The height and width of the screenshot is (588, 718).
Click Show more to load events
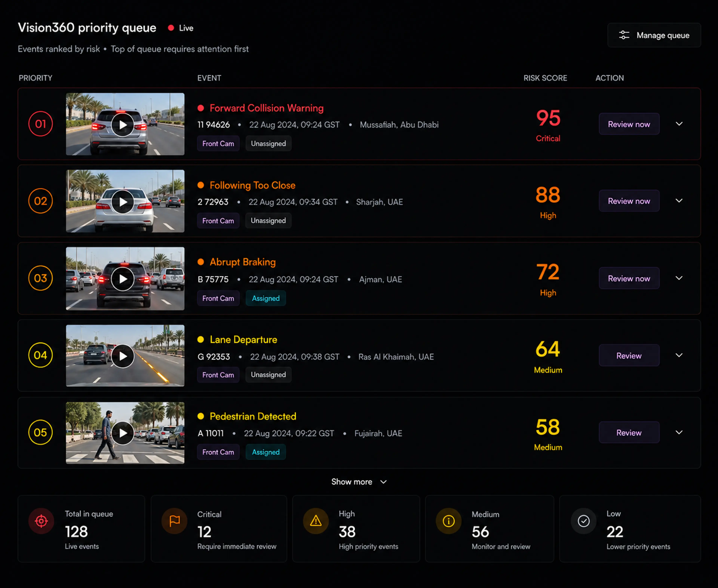point(359,482)
